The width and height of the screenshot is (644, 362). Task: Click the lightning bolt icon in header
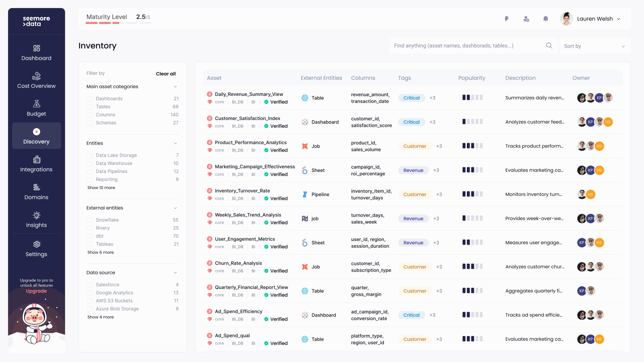pyautogui.click(x=507, y=19)
